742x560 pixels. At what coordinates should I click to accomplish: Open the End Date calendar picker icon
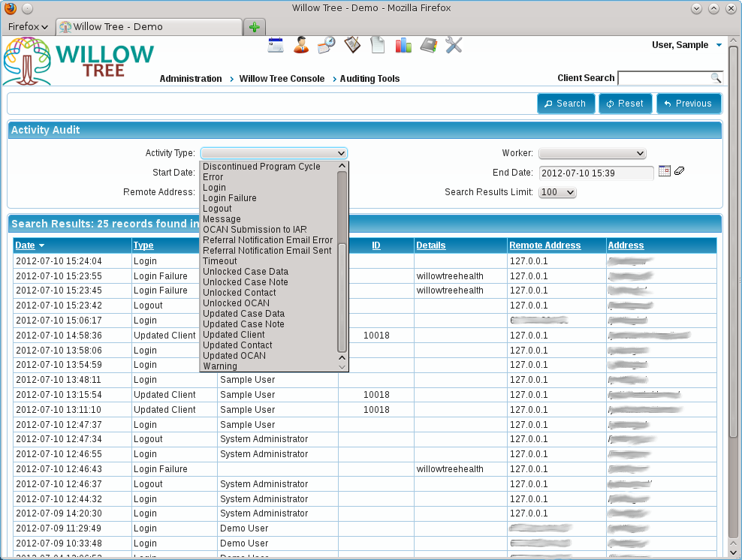(665, 171)
